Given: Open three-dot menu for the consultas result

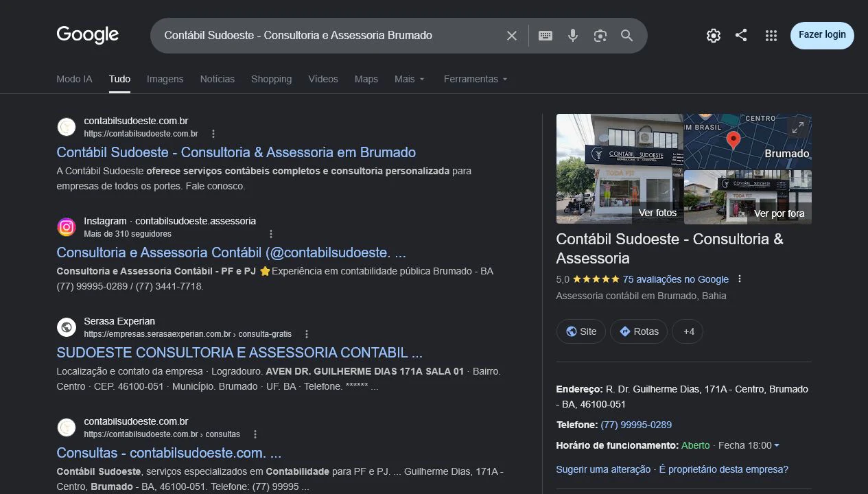Looking at the screenshot, I should (255, 434).
